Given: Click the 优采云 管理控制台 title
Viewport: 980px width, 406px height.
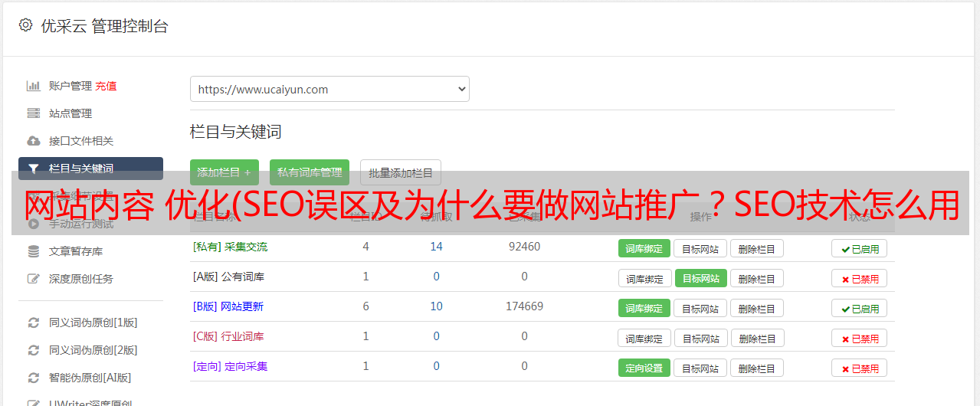Looking at the screenshot, I should point(104,26).
